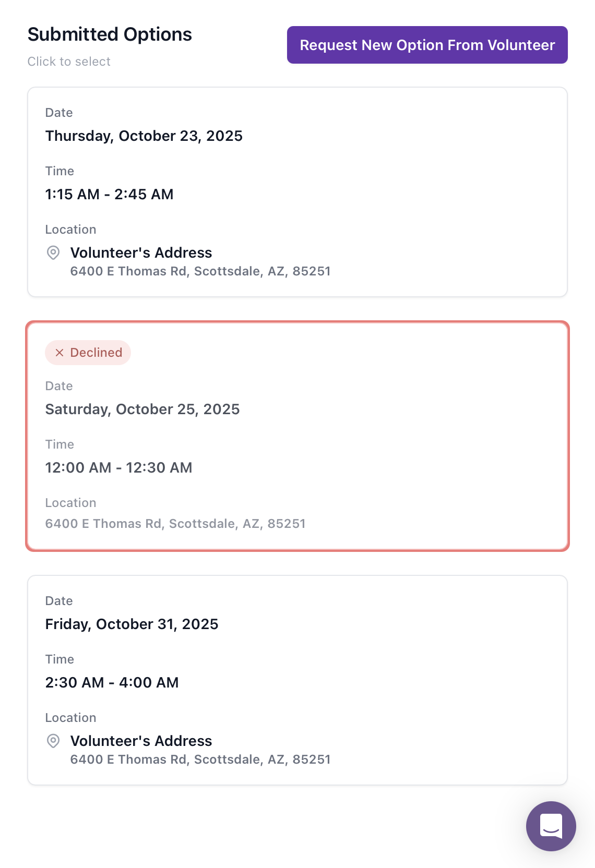Click Volunteer's Address on the October 23 card
Image resolution: width=595 pixels, height=868 pixels.
[x=141, y=253]
